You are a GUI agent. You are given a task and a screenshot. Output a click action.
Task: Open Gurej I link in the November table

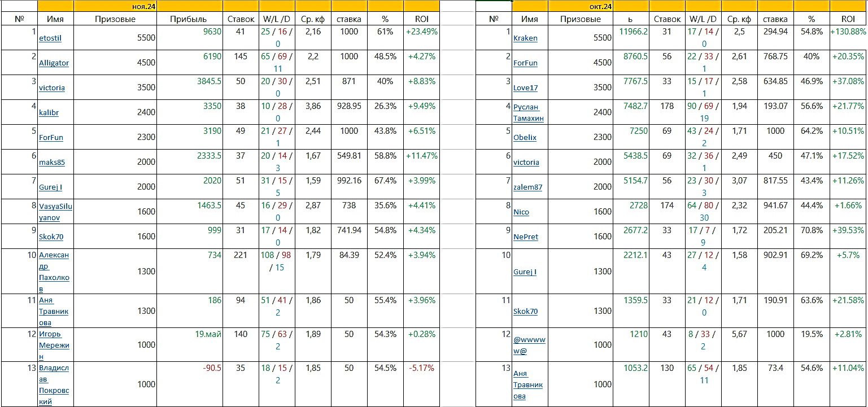pyautogui.click(x=51, y=187)
